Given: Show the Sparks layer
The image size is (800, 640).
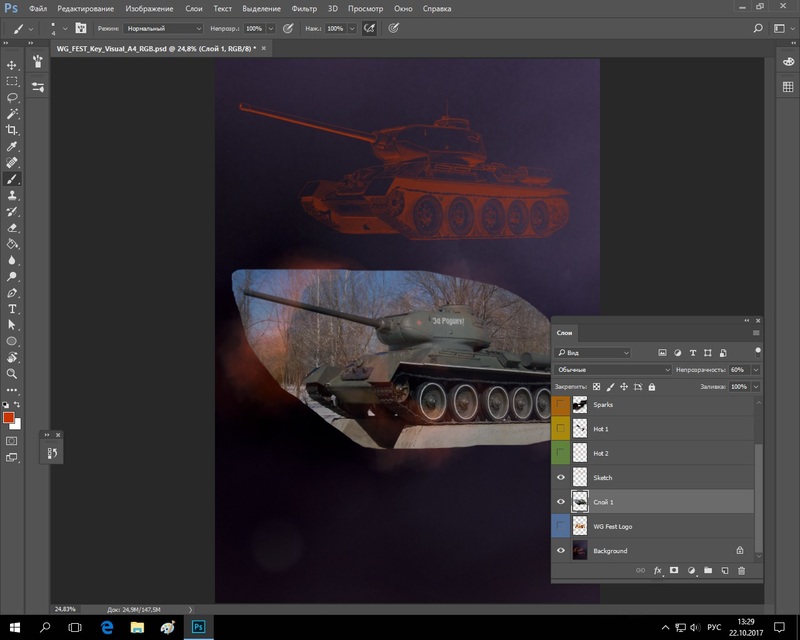Looking at the screenshot, I should tap(560, 405).
